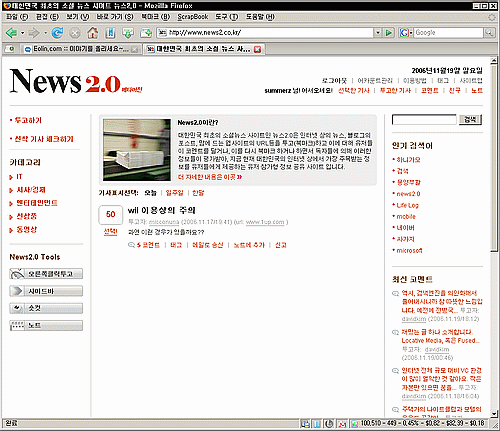Open the www.tcp.com source link

pos(265,222)
